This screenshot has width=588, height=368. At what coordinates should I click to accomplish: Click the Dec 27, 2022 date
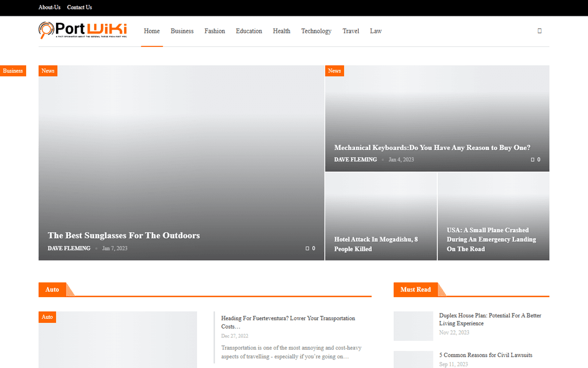(235, 336)
